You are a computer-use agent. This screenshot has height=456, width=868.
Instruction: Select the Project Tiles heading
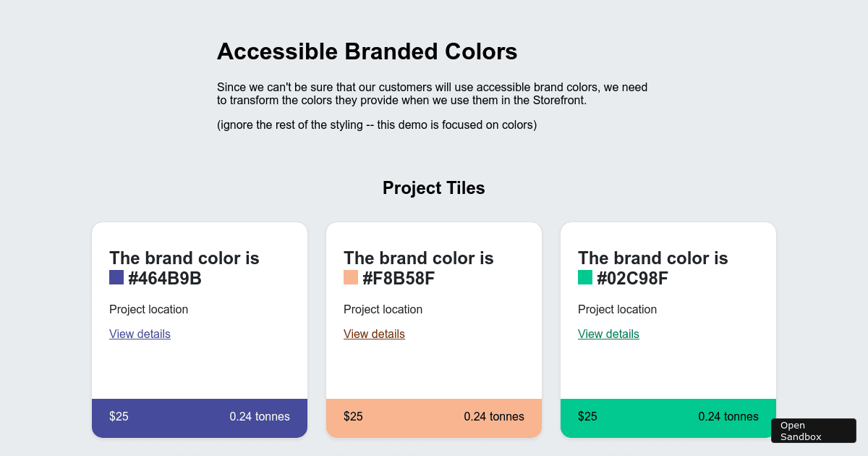tap(434, 187)
